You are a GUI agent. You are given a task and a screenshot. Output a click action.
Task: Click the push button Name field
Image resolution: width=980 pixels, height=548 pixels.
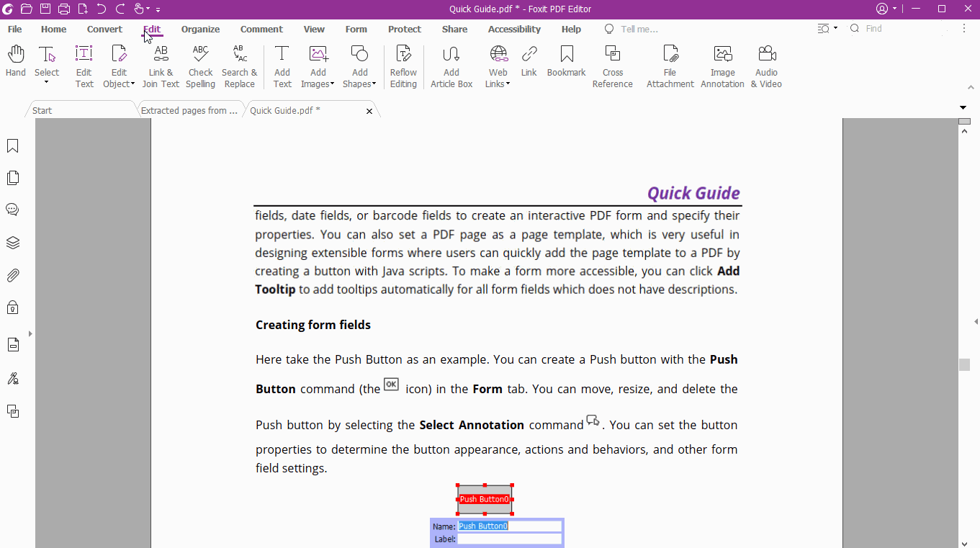[x=510, y=526]
